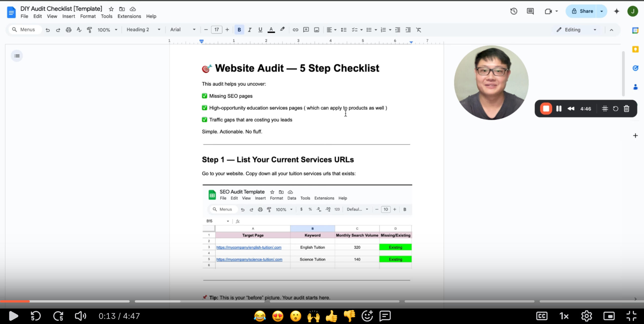This screenshot has width=644, height=324.
Task: Toggle bold formatting button
Action: point(239,30)
